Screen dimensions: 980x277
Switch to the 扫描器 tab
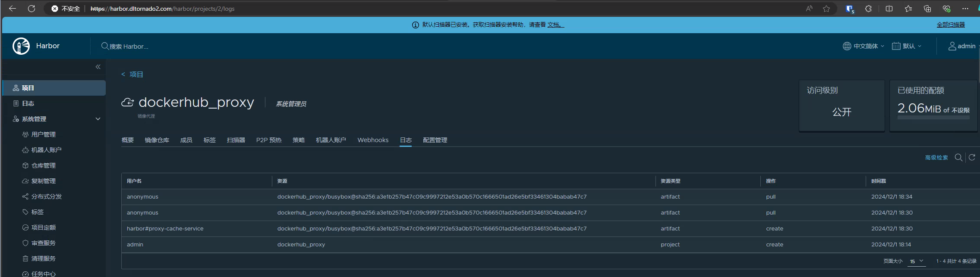[236, 140]
